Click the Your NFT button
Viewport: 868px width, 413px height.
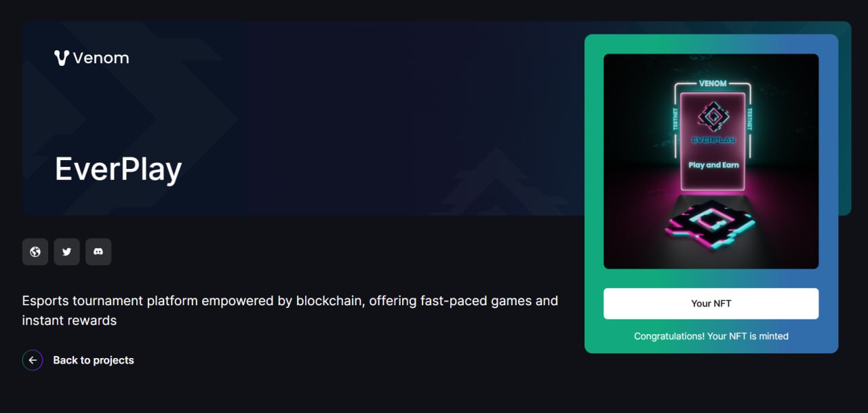tap(711, 303)
